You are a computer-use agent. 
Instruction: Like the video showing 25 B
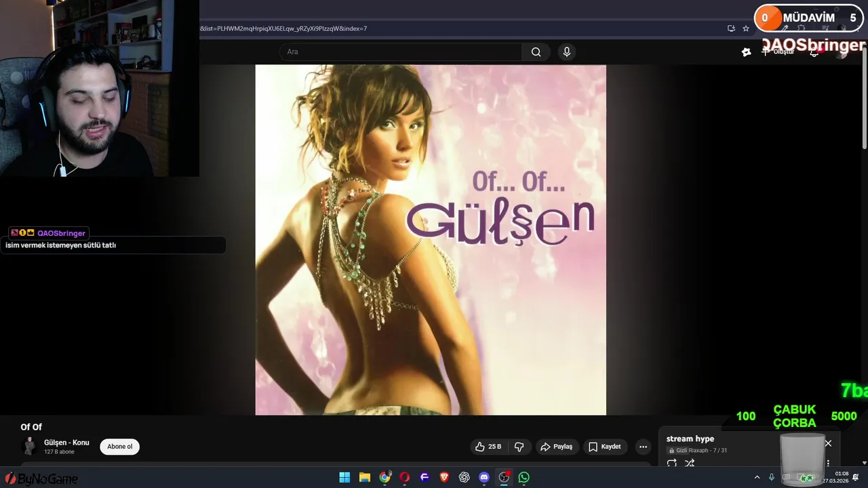tap(488, 447)
